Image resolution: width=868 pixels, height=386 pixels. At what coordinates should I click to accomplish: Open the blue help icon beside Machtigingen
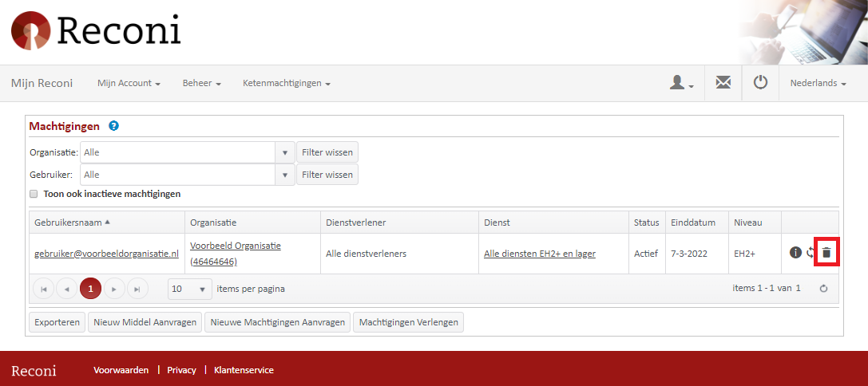114,125
